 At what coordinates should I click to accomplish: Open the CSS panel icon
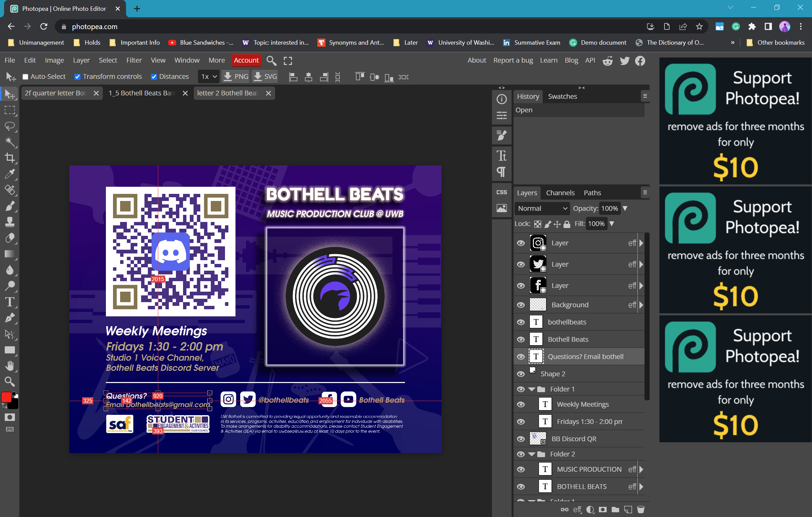click(x=501, y=192)
